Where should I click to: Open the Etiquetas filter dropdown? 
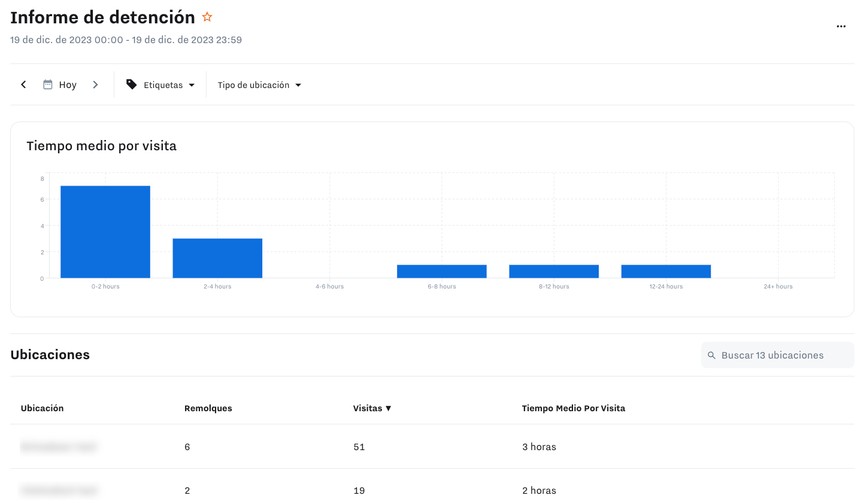click(160, 85)
